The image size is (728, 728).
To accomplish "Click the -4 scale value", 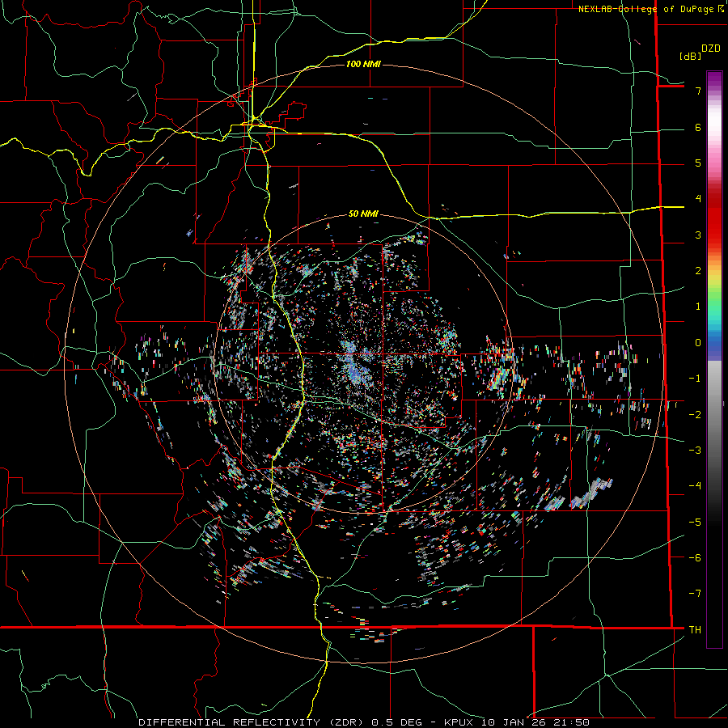I will click(695, 485).
